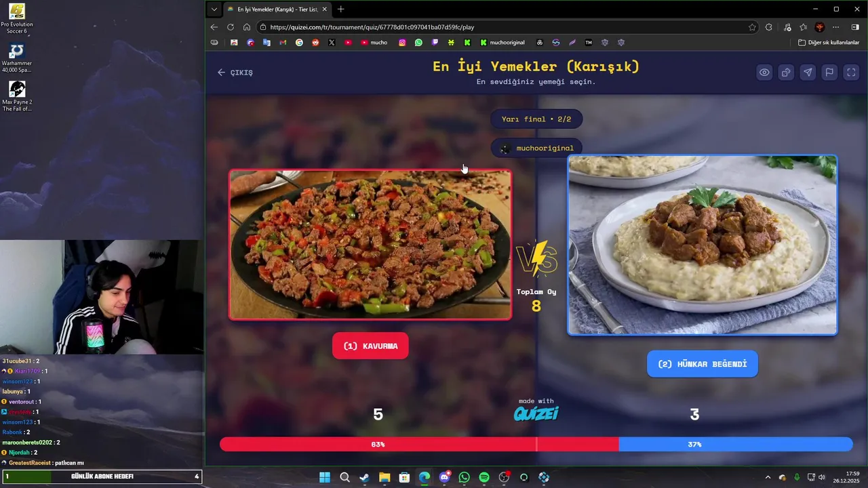The width and height of the screenshot is (868, 488).
Task: Bookmark this page with the star icon
Action: 752,27
